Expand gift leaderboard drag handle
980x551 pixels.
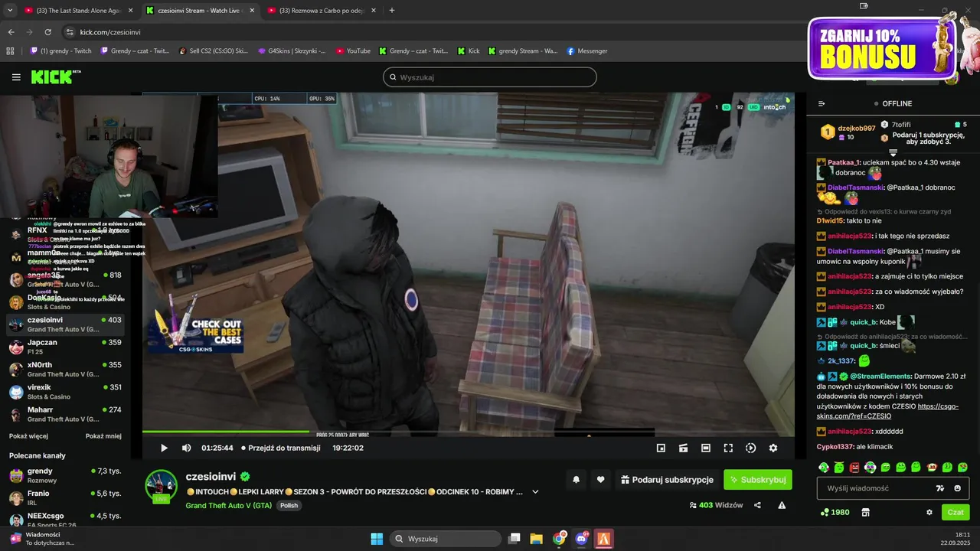point(893,153)
